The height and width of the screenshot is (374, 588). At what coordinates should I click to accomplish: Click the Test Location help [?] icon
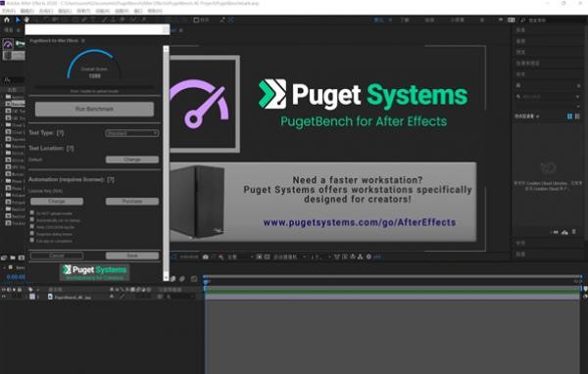(71, 149)
